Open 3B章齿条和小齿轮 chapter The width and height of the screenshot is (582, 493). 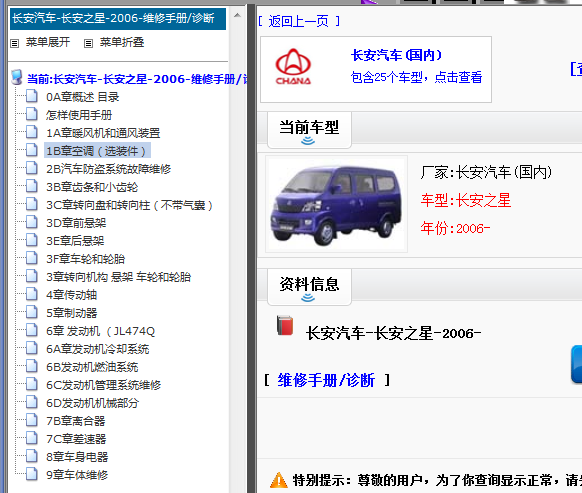92,187
